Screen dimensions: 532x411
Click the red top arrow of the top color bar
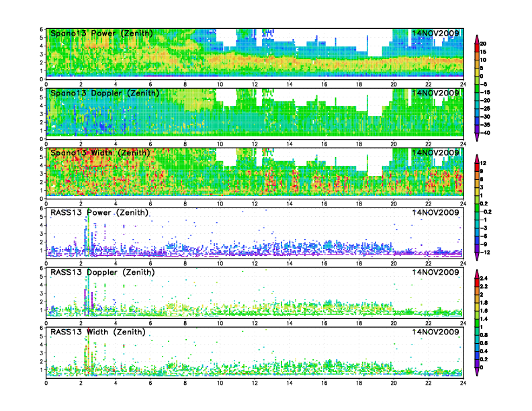click(477, 40)
